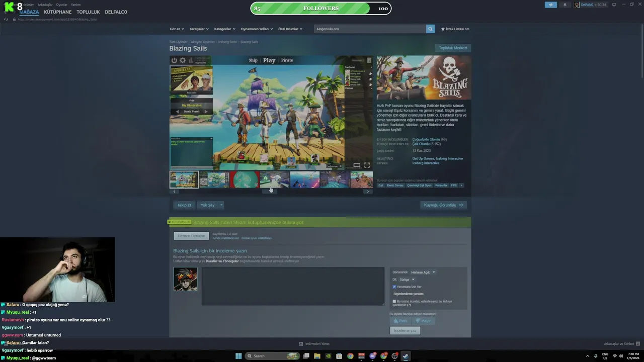This screenshot has width=644, height=362.
Task: Click the Korsanlar tag
Action: click(x=441, y=186)
